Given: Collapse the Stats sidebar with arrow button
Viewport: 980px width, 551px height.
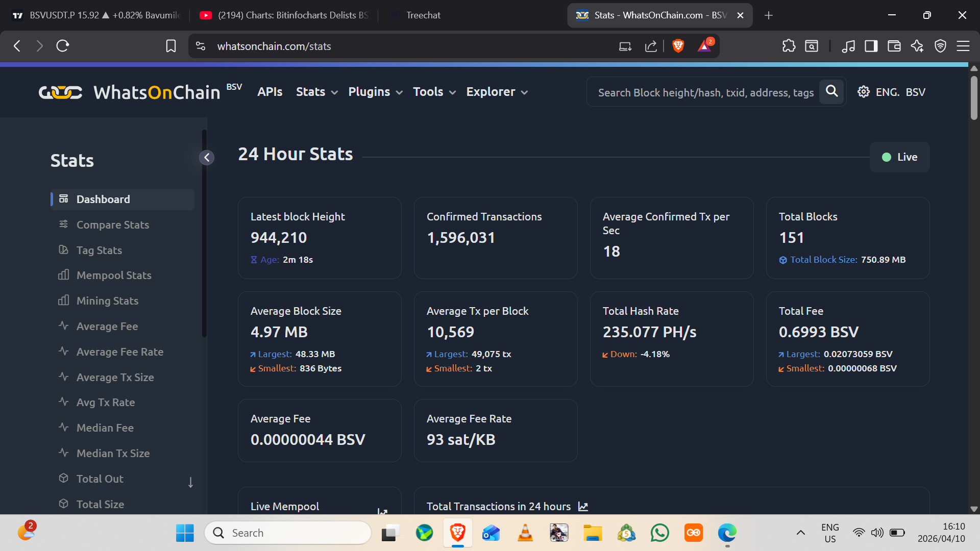Looking at the screenshot, I should [207, 158].
